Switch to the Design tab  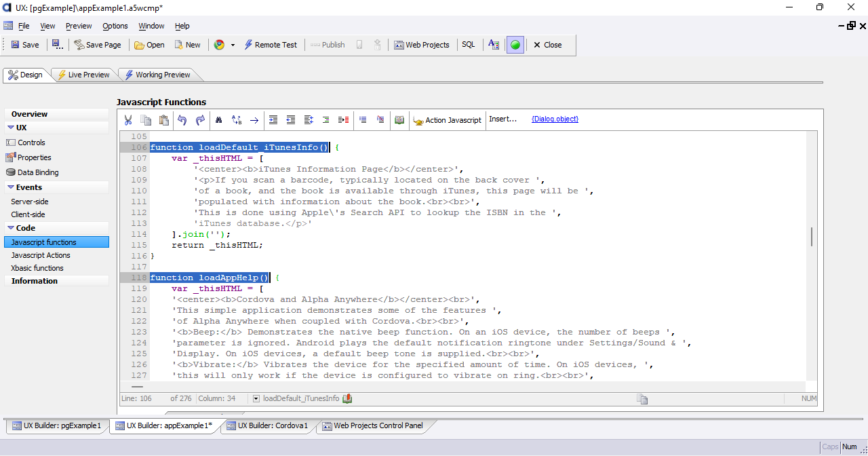[26, 75]
